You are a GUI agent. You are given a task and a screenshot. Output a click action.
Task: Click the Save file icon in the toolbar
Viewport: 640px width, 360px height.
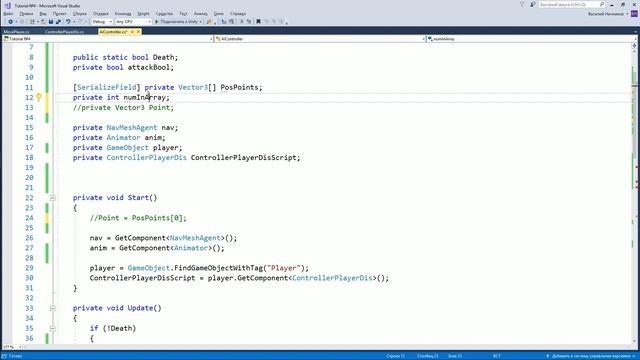tap(51, 22)
